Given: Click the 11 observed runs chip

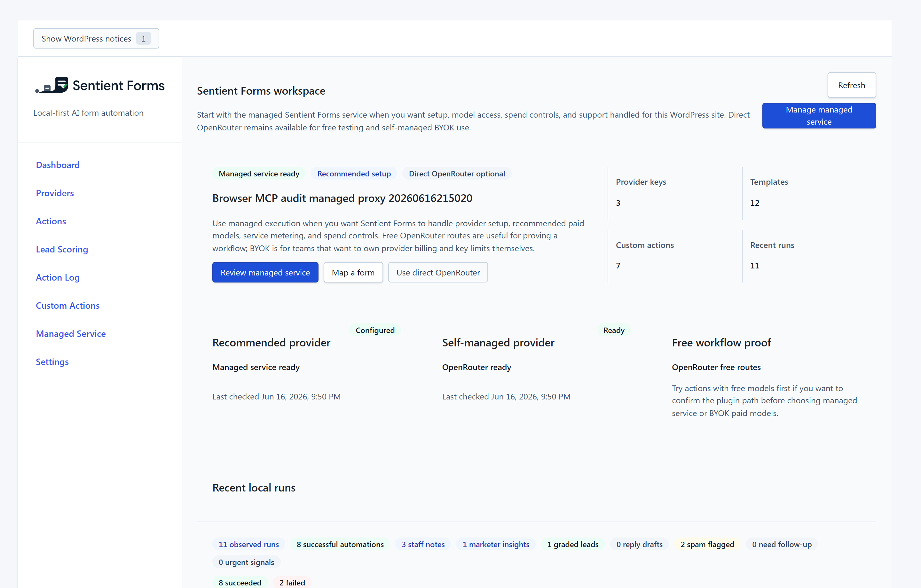Looking at the screenshot, I should (248, 545).
